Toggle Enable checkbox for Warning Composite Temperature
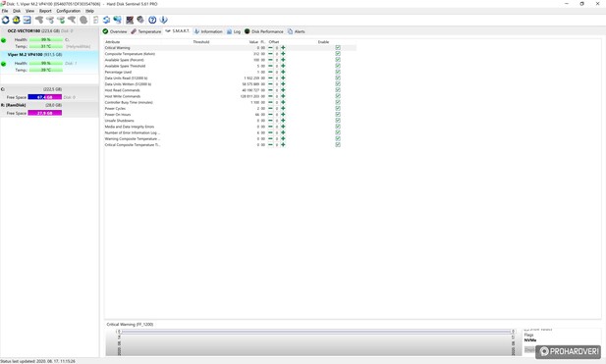Screen dimensions: 606x364 point(338,138)
